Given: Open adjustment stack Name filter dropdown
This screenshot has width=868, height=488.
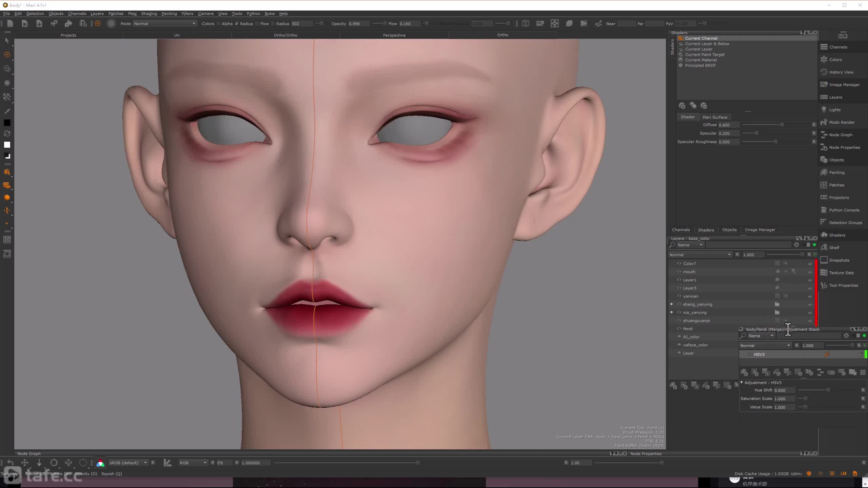Looking at the screenshot, I should pos(761,335).
